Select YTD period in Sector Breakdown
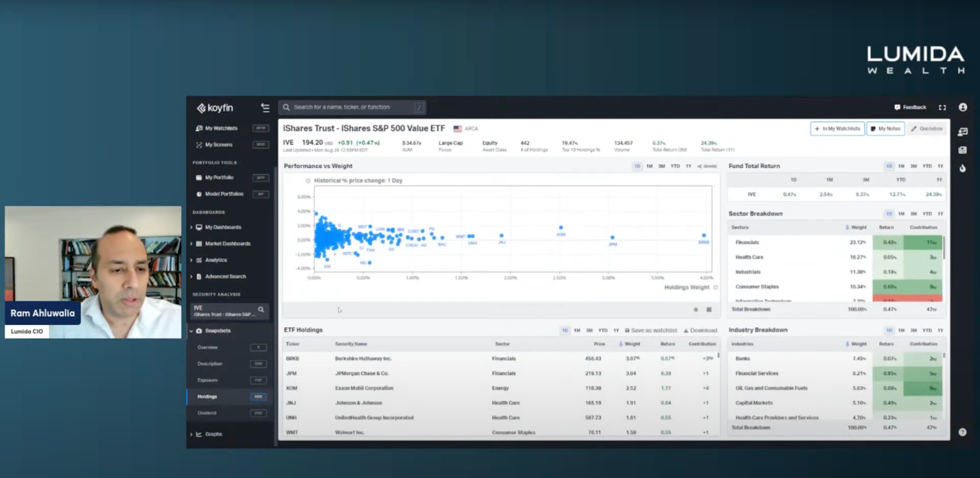Screen dimensions: 980x478 927,214
